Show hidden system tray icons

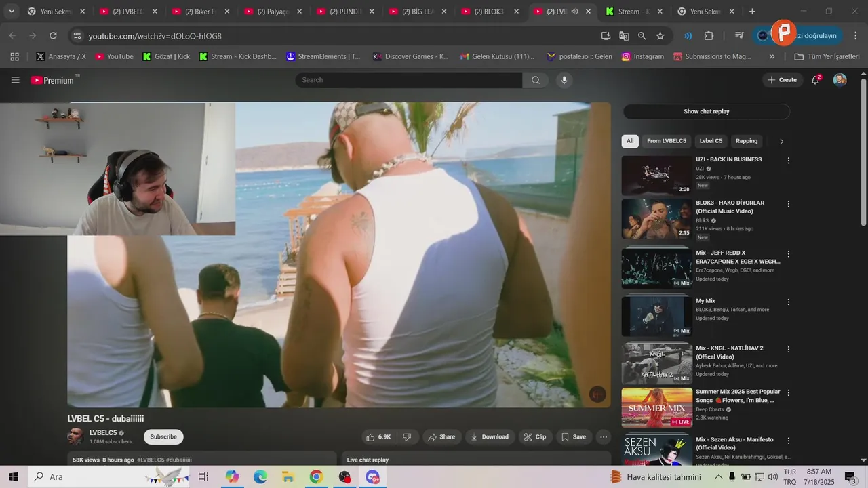pos(717,476)
